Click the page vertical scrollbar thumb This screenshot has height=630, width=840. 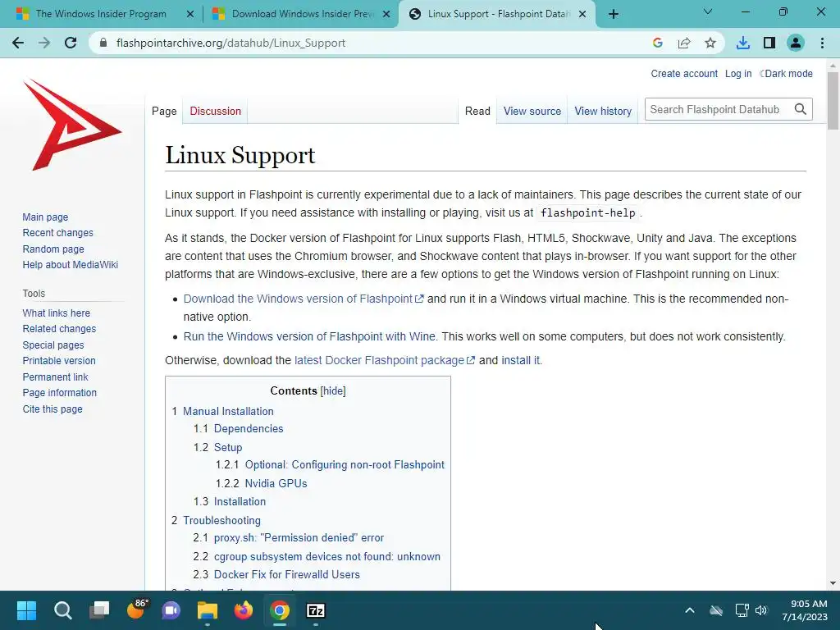pos(833,100)
